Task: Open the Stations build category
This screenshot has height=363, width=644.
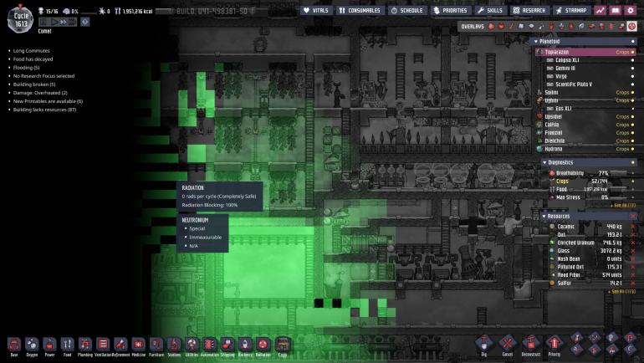Action: coord(174,347)
